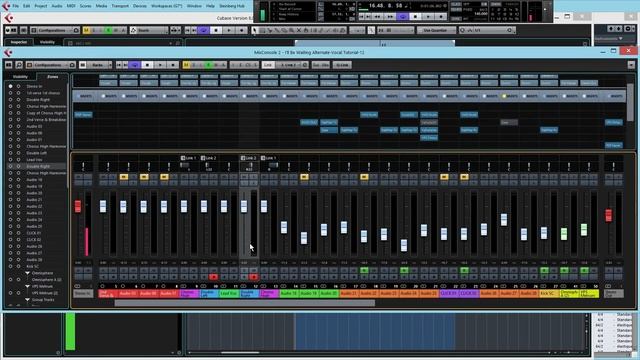Image resolution: width=640 pixels, height=360 pixels.
Task: Toggle Cycle in the Project window toolbar
Action: (x=204, y=30)
